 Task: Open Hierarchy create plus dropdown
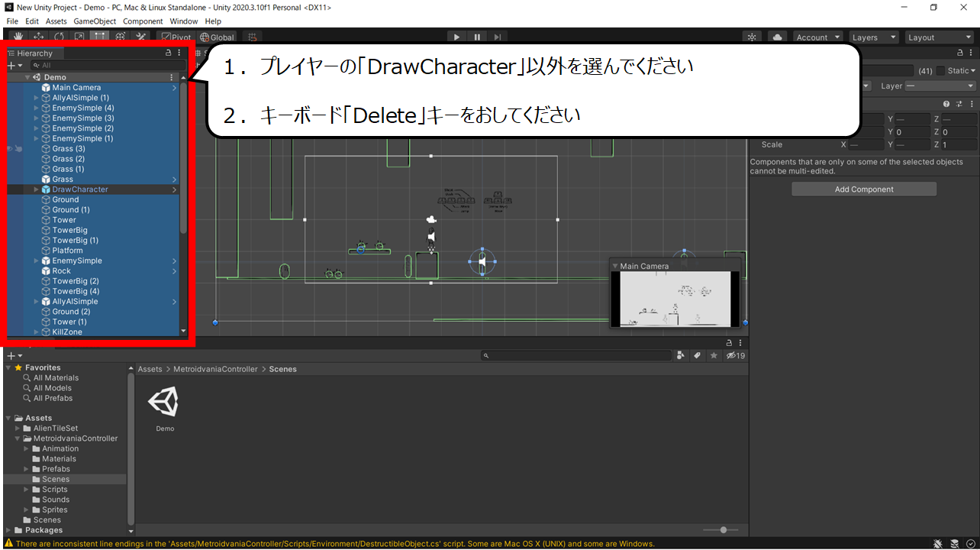15,66
